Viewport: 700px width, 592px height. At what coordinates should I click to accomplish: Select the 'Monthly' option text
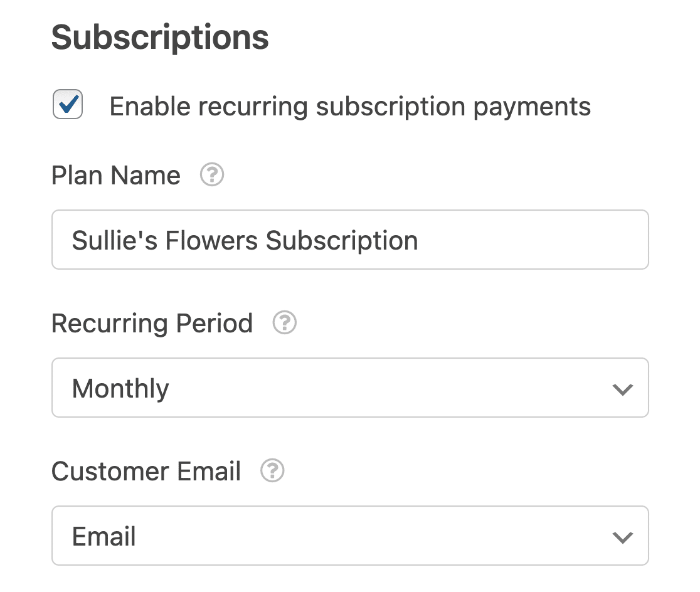coord(120,388)
